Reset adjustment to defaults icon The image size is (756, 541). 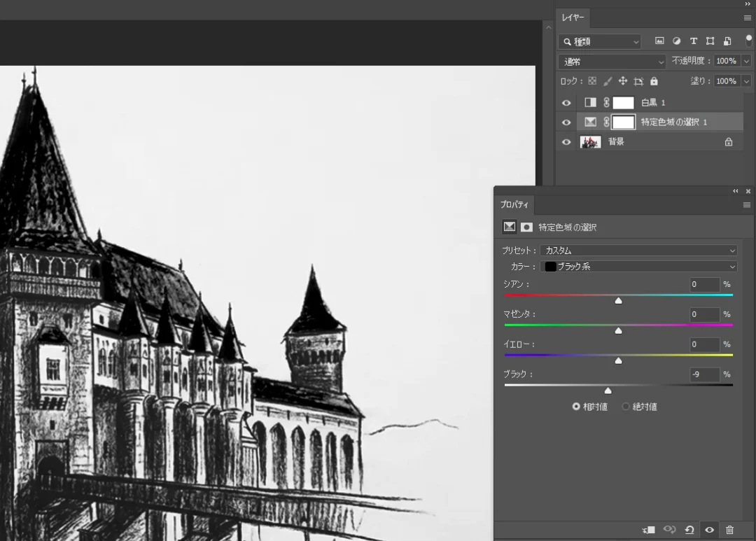(689, 530)
